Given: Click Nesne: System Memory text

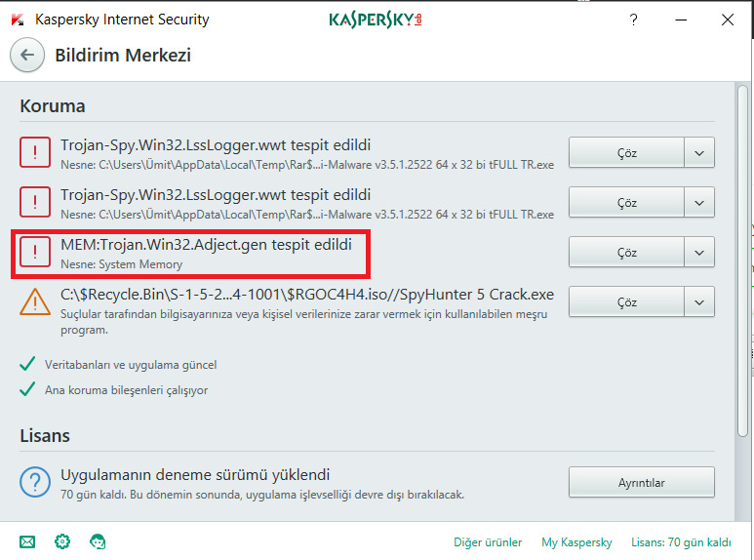Looking at the screenshot, I should [x=121, y=264].
